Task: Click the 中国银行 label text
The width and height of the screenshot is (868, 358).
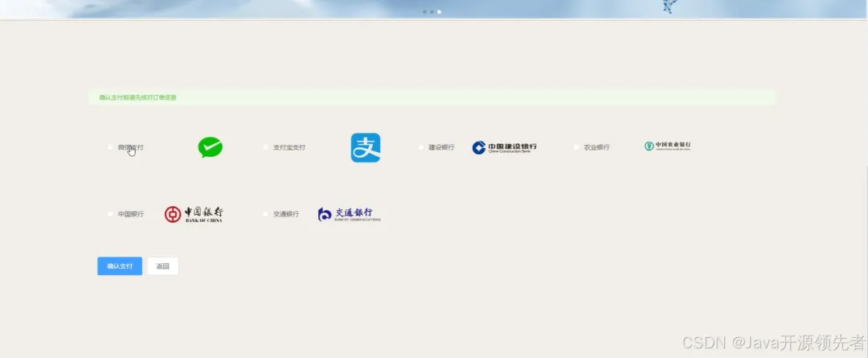Action: (131, 214)
